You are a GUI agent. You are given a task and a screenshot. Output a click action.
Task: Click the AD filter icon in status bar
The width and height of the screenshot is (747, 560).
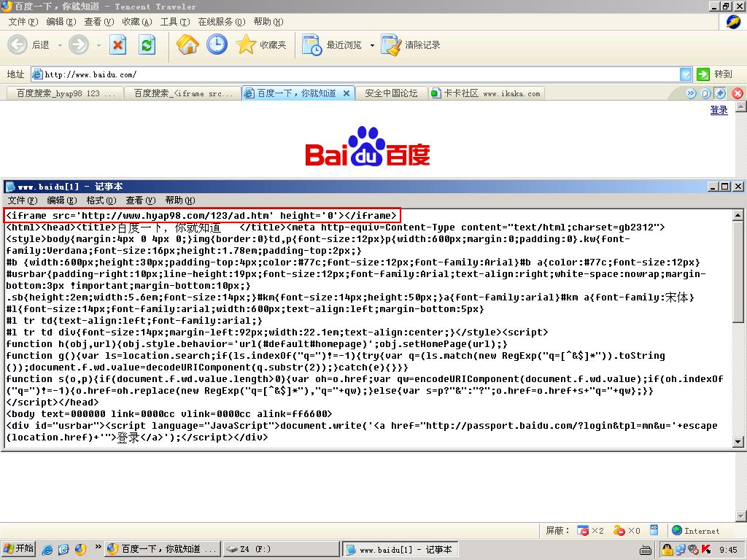[x=654, y=529]
